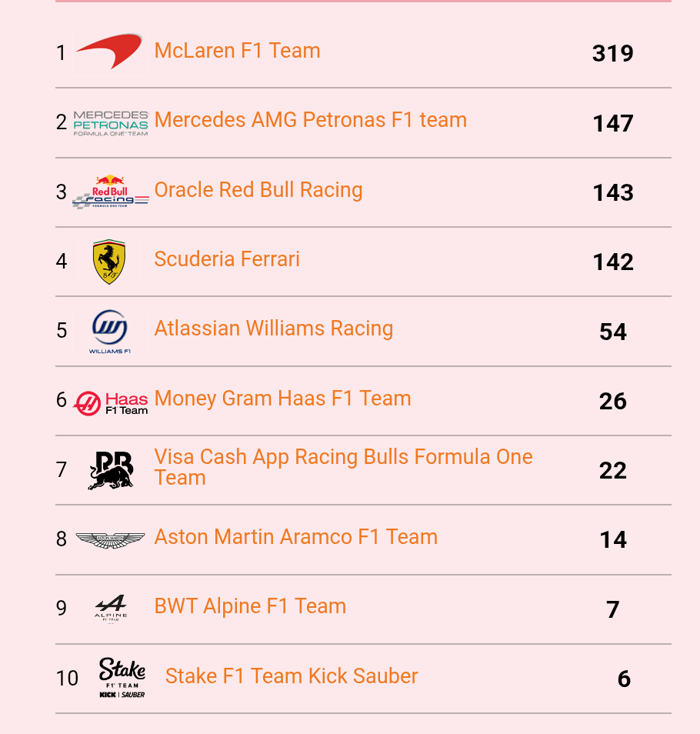Click the Red Bull Racing logo

(111, 192)
